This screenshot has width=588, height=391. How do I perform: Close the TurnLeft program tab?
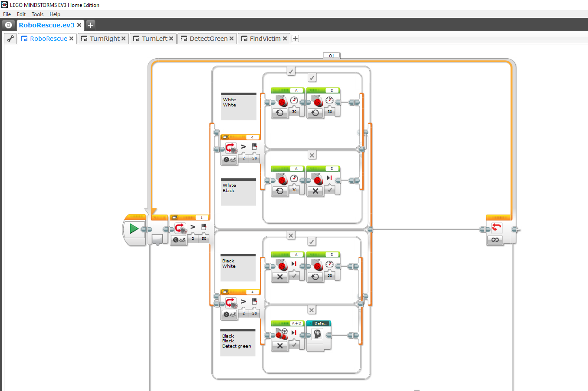(171, 39)
